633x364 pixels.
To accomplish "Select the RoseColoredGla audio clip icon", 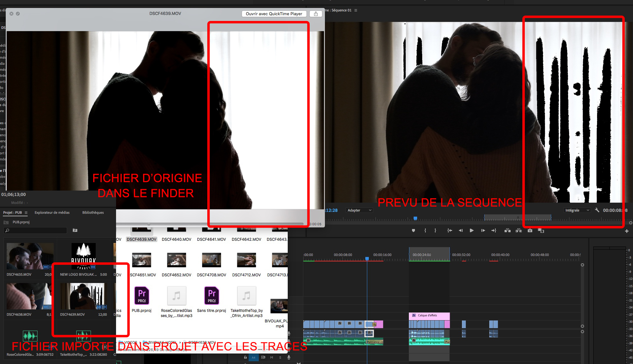I will pyautogui.click(x=30, y=335).
